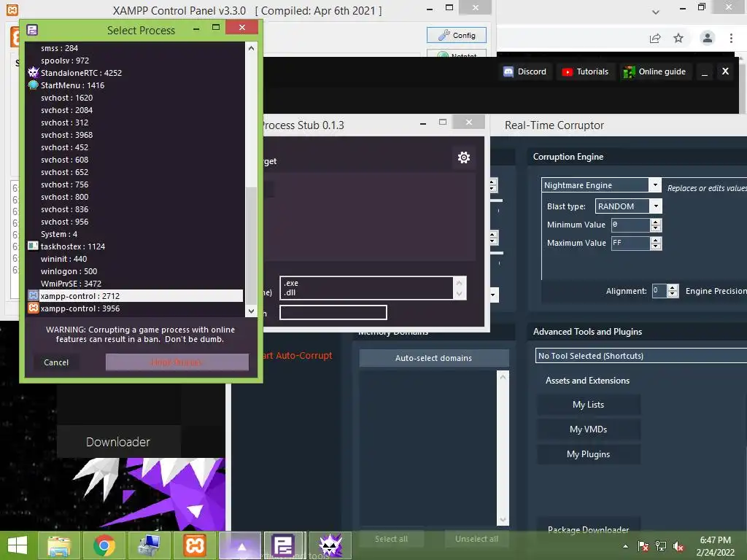This screenshot has height=560, width=747.
Task: Click Auto-select domains button
Action: coord(433,358)
